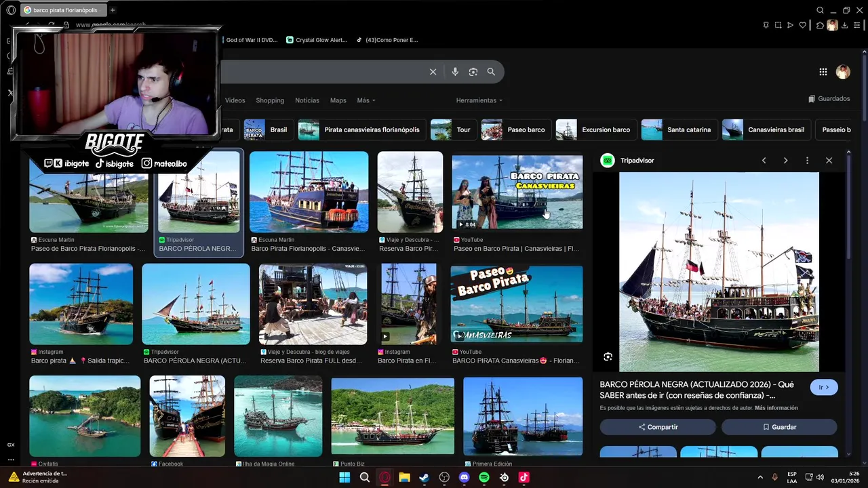
Task: Open Guardados saved items link
Action: [829, 99]
